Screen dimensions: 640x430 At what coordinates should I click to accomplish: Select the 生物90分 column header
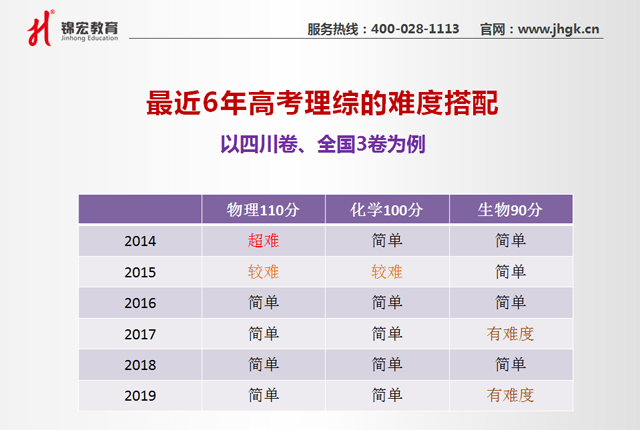(509, 210)
